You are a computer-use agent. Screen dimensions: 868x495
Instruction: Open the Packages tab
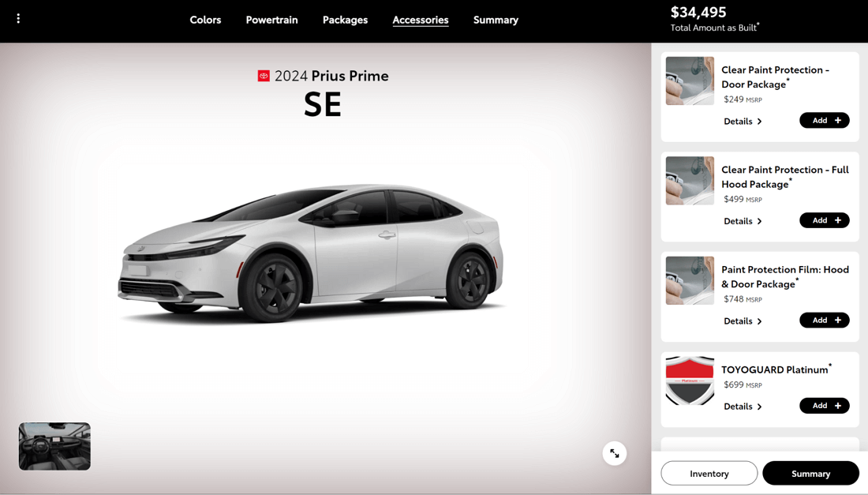[345, 20]
